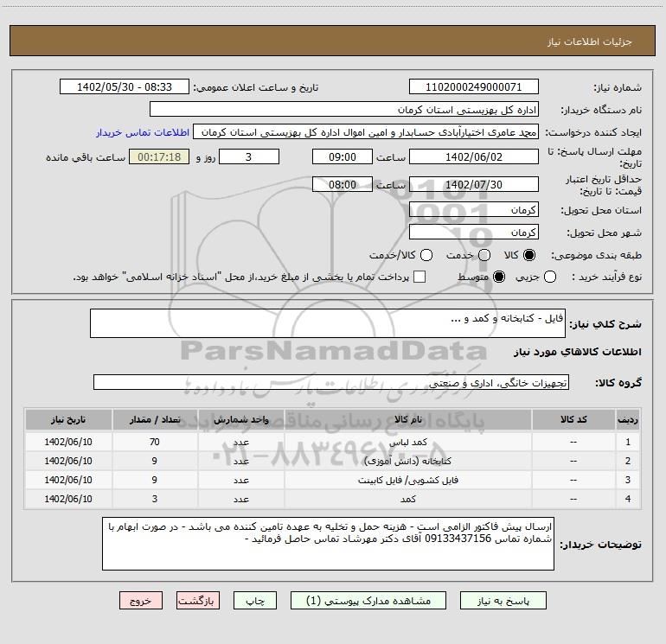Click the توضیحات خریدار text area
Image resolution: width=666 pixels, height=644 pixels.
[x=328, y=544]
